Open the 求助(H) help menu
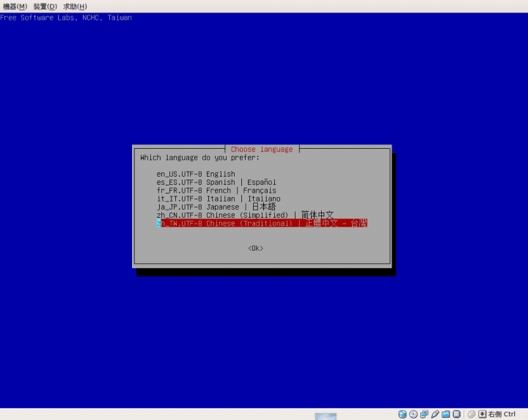 [75, 6]
